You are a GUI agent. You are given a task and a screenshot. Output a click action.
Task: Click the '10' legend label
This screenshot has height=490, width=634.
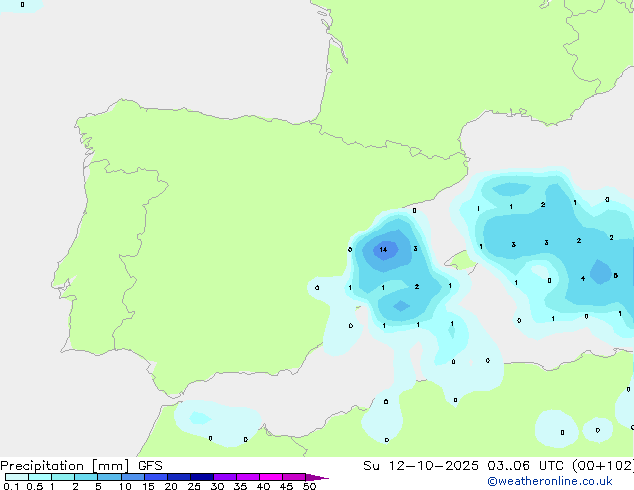pyautogui.click(x=125, y=486)
